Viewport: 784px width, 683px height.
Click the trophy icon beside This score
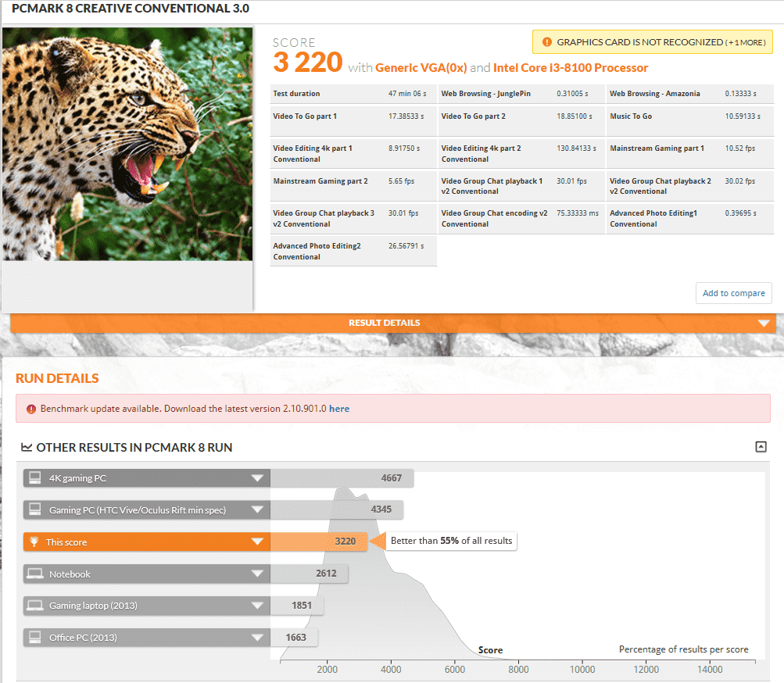click(x=34, y=542)
